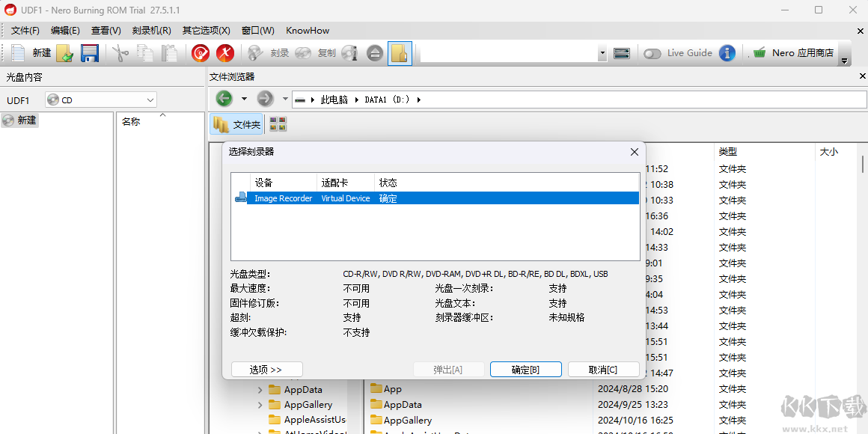This screenshot has height=434, width=868.
Task: Open the 其它选项(X) menu
Action: [207, 31]
